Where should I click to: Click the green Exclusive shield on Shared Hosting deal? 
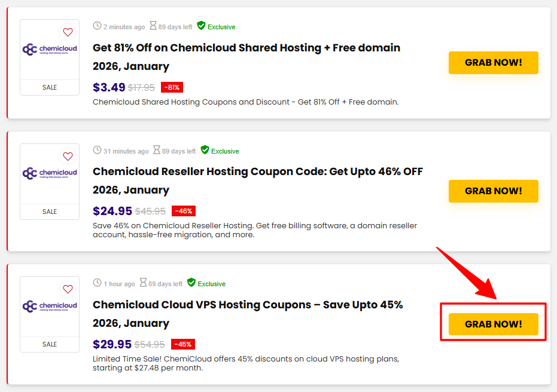(201, 26)
